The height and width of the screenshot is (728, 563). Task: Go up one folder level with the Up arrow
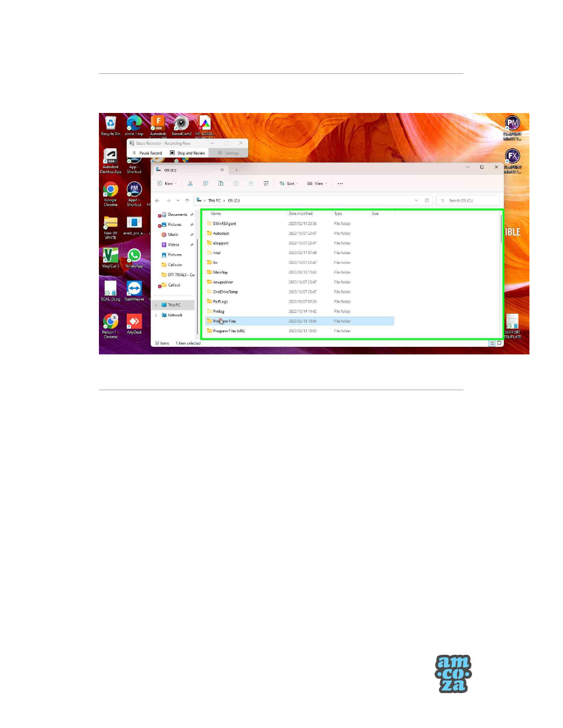187,201
